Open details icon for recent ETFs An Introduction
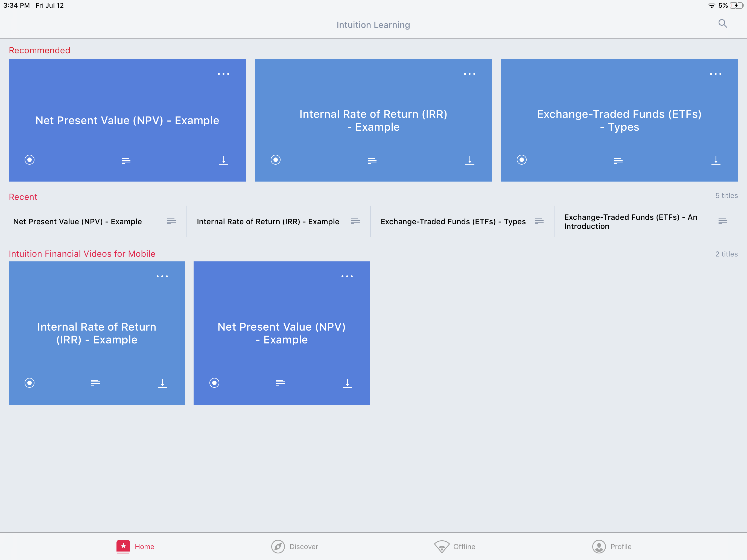Viewport: 747px width, 560px height. [723, 221]
